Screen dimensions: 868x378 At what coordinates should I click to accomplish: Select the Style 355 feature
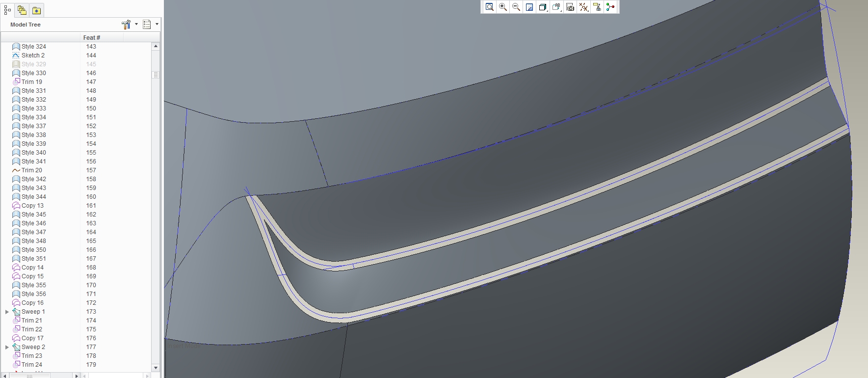tap(34, 285)
